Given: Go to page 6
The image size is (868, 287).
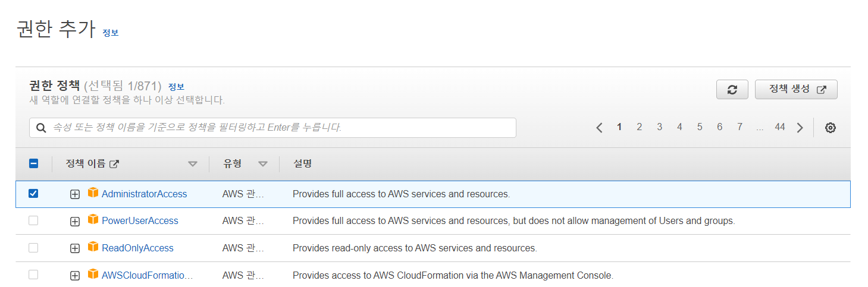Looking at the screenshot, I should (x=720, y=127).
